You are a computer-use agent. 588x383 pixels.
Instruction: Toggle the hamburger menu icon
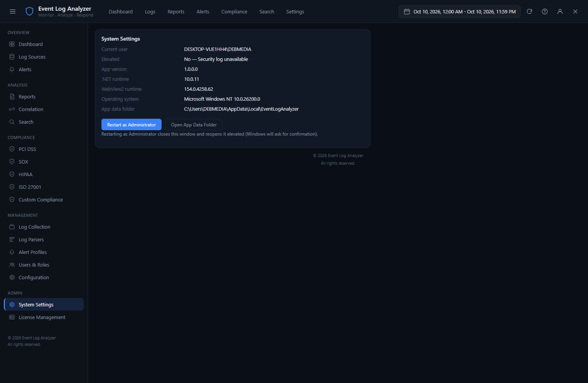[13, 11]
